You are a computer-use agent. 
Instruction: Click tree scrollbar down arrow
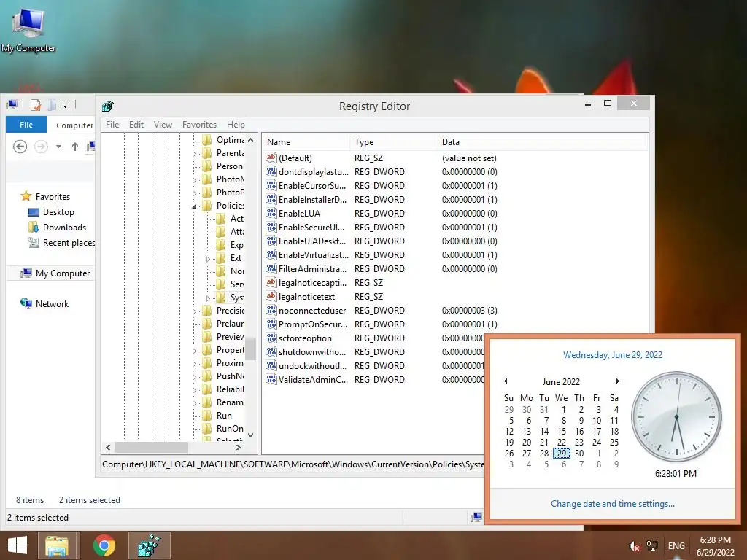pos(251,435)
